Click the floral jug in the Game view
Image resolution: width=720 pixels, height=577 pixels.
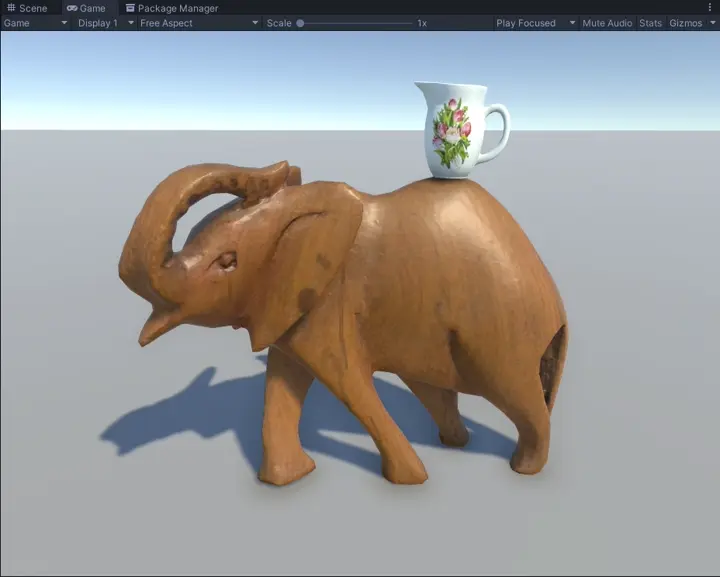461,130
